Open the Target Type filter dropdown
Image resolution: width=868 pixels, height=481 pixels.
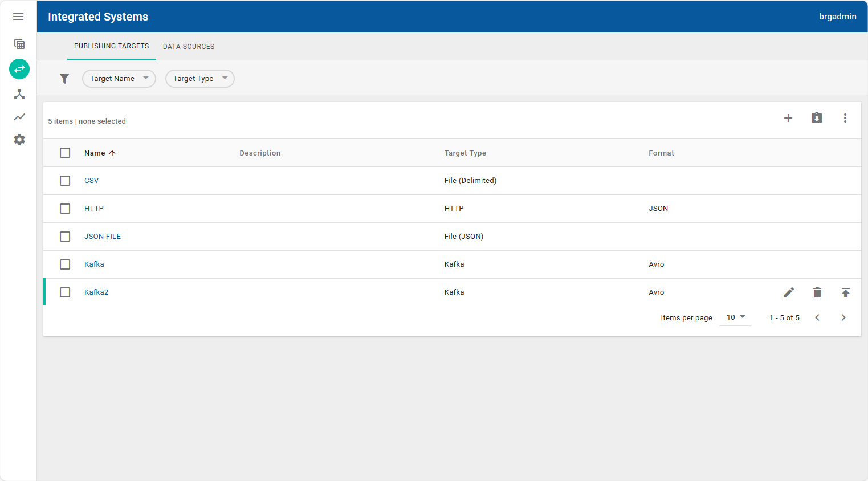click(x=199, y=78)
